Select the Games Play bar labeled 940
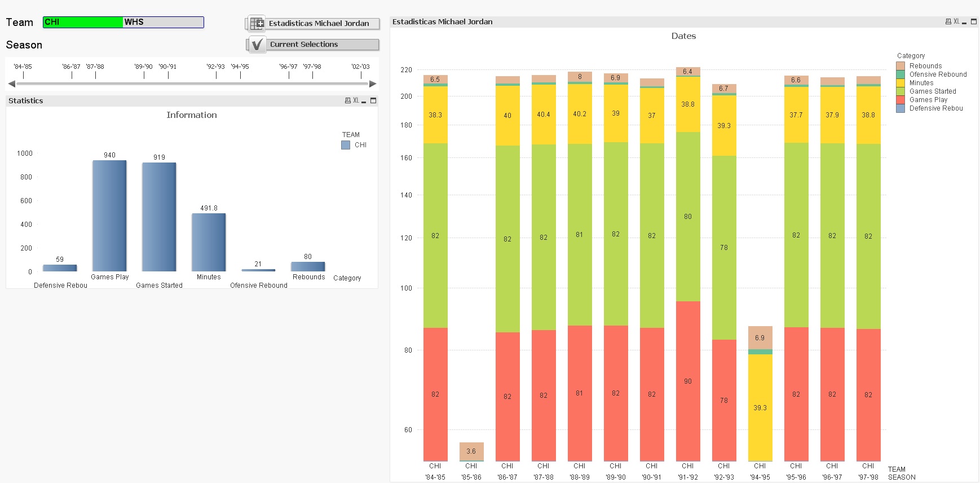Screen dimensions: 980x483 pos(109,216)
